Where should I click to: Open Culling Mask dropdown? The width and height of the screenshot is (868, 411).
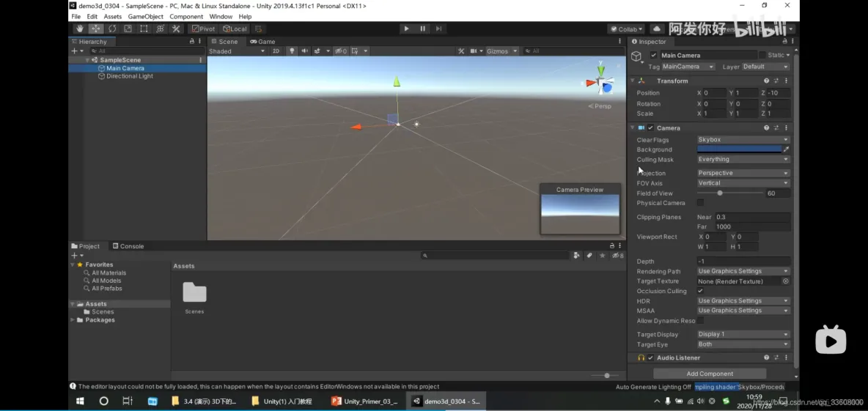743,159
